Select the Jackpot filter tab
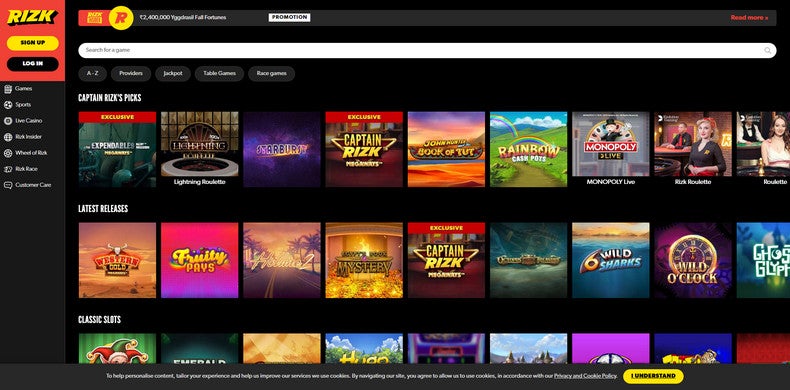The height and width of the screenshot is (390, 790). [173, 74]
